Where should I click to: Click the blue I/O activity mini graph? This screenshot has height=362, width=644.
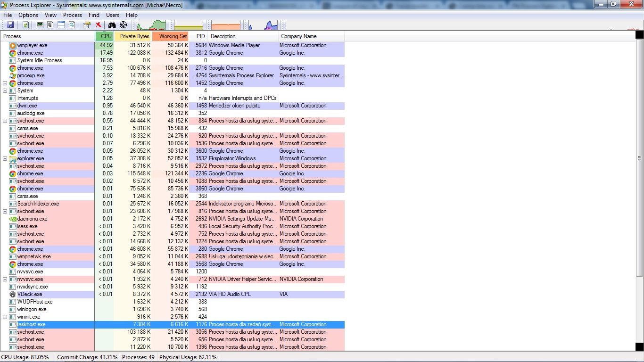point(263,25)
